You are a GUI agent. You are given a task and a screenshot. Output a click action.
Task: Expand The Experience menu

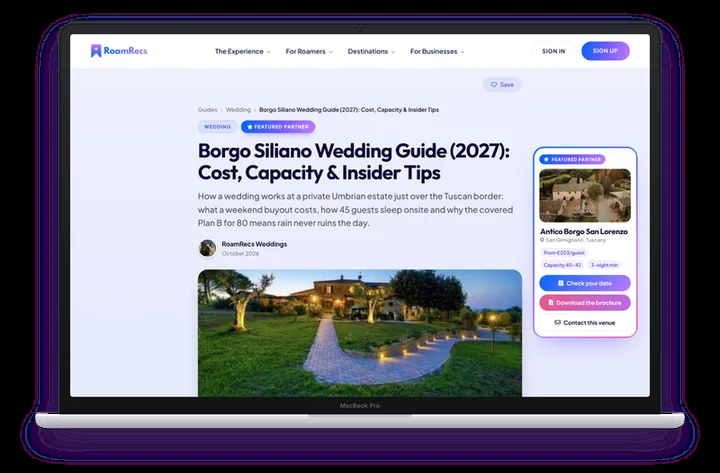(242, 51)
